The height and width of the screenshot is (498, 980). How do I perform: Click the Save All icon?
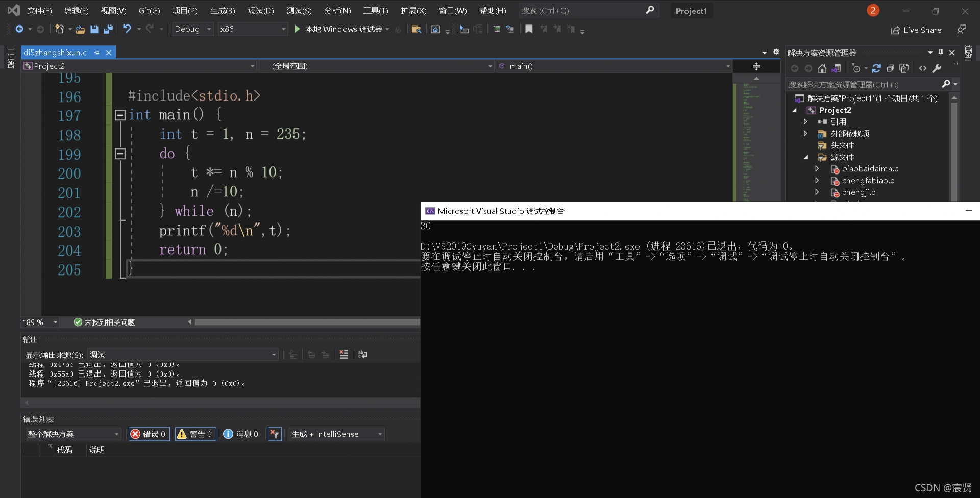[108, 29]
